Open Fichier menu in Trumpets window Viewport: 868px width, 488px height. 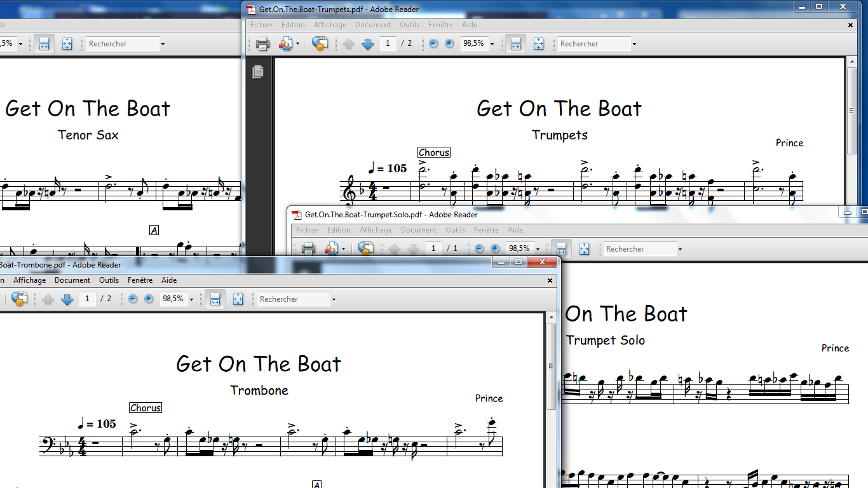click(261, 25)
